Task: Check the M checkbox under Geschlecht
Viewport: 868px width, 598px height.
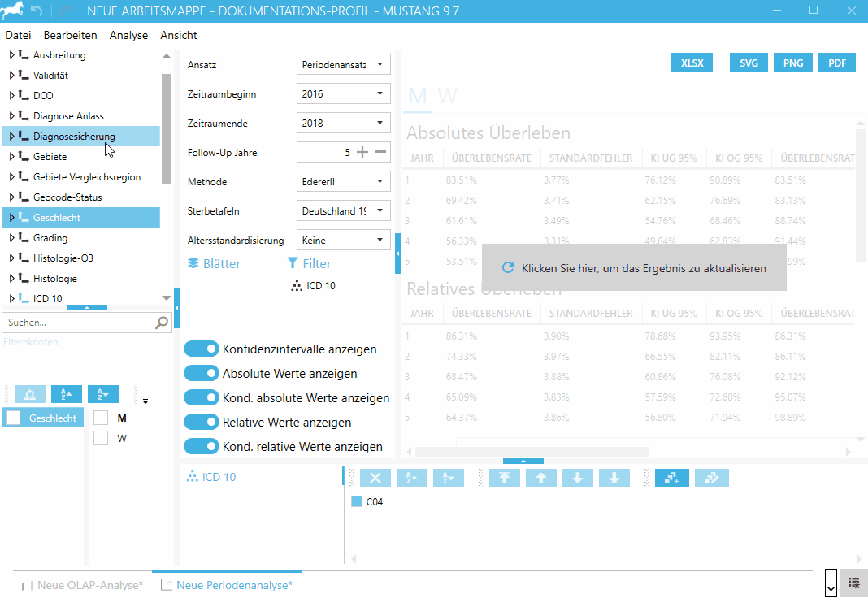Action: coord(101,418)
